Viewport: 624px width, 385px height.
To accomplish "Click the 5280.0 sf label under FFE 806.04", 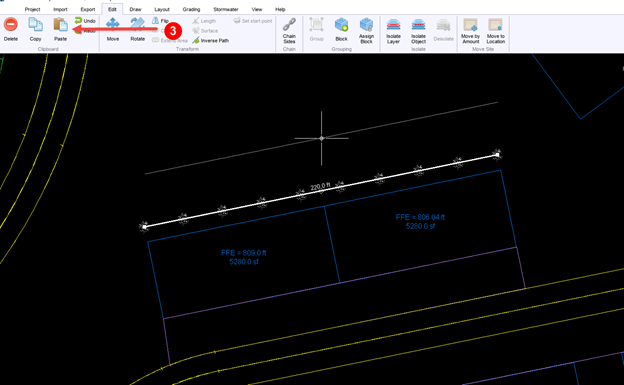I will coord(420,226).
